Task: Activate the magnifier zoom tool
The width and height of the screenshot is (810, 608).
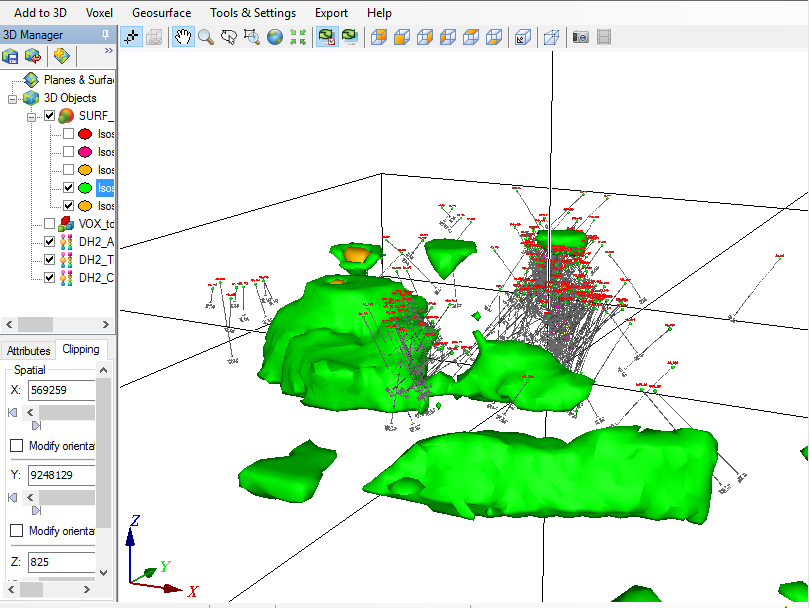Action: tap(206, 37)
